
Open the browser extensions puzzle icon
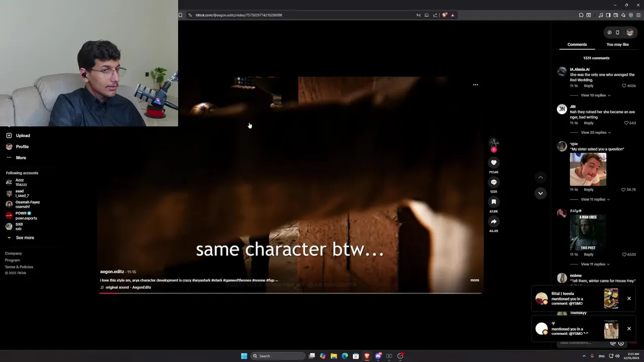(581, 15)
